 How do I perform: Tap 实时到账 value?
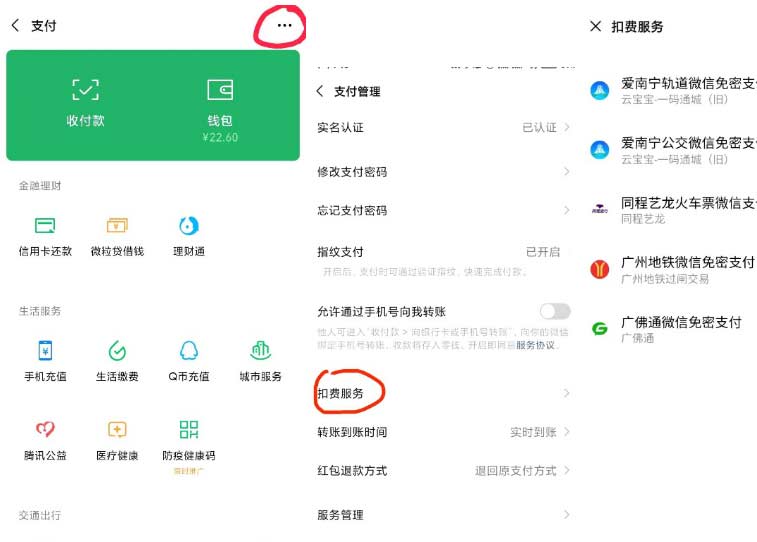point(533,432)
